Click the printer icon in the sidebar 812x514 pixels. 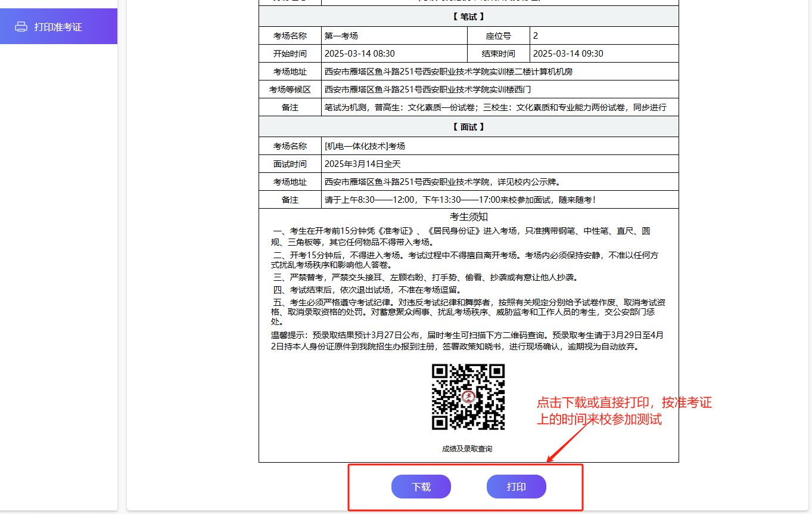coord(21,27)
